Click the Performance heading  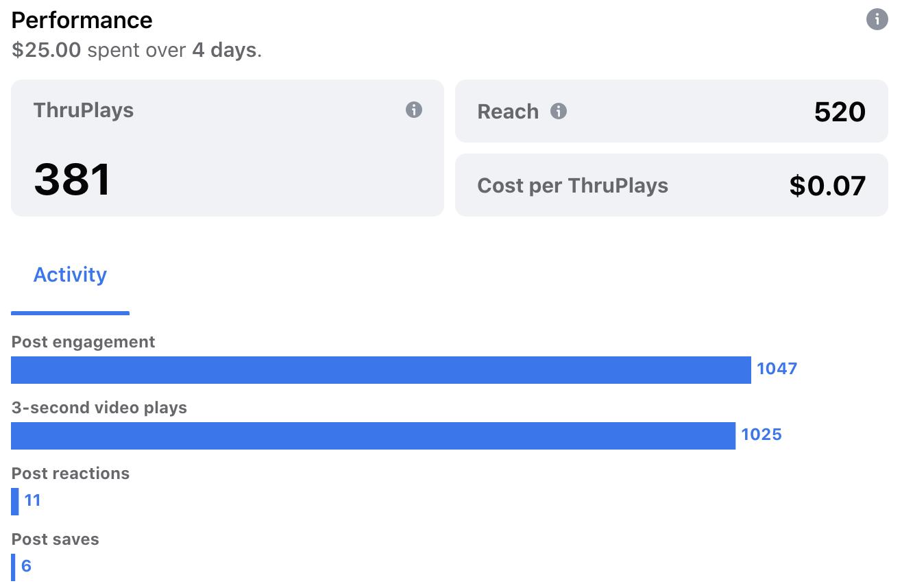coord(82,20)
